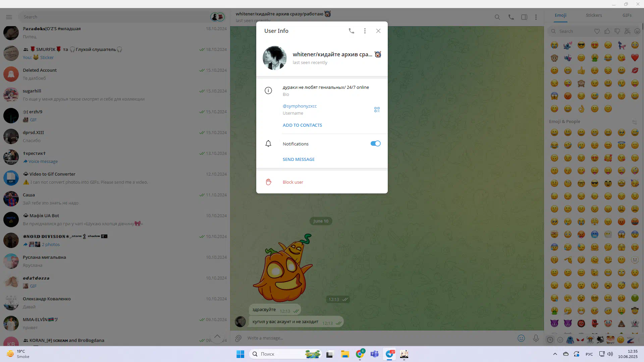The height and width of the screenshot is (362, 644).
Task: Open the profile photo in User Info
Action: coord(275,58)
